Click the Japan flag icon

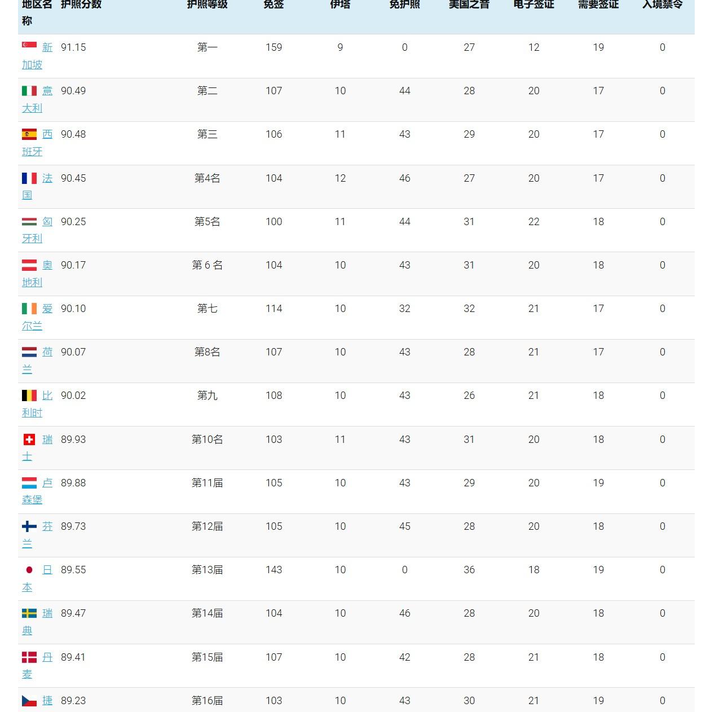[29, 570]
